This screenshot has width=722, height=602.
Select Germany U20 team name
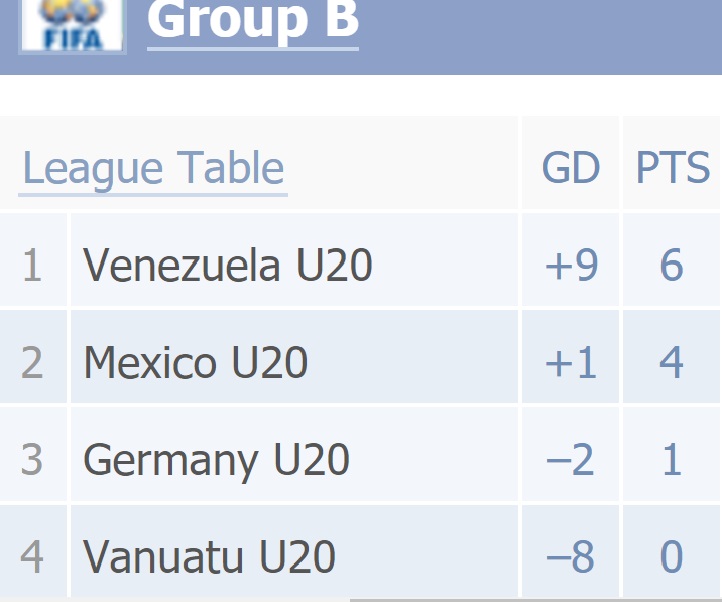(216, 461)
